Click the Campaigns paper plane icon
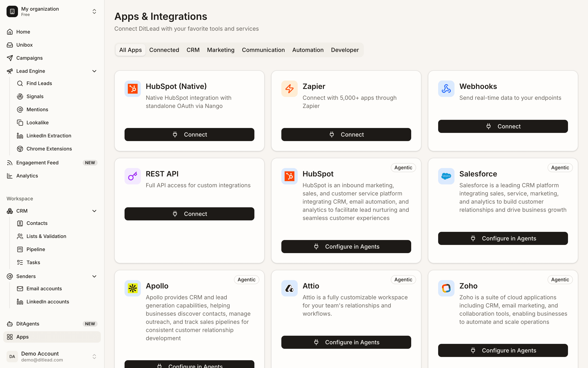Screen dimensions: 588x368 [10, 58]
